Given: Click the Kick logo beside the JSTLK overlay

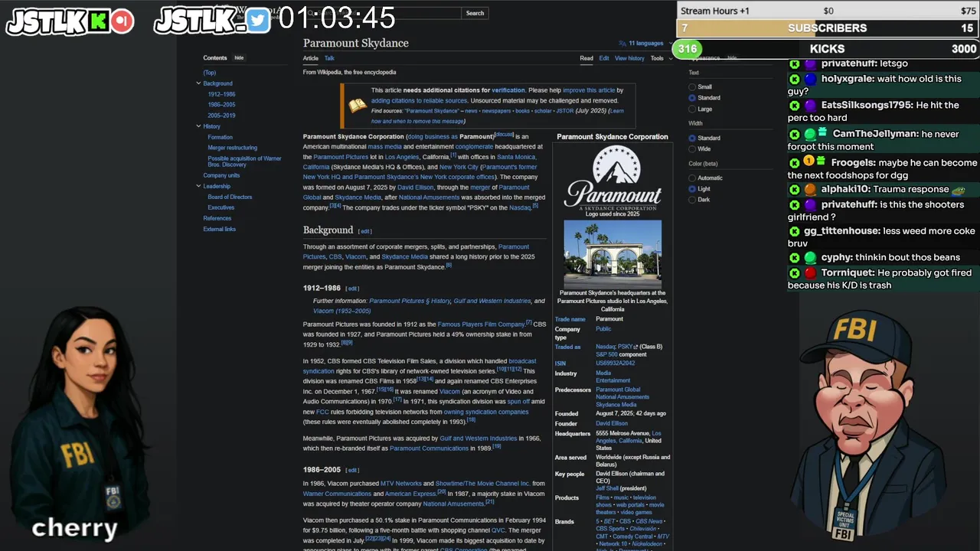Looking at the screenshot, I should tap(97, 21).
